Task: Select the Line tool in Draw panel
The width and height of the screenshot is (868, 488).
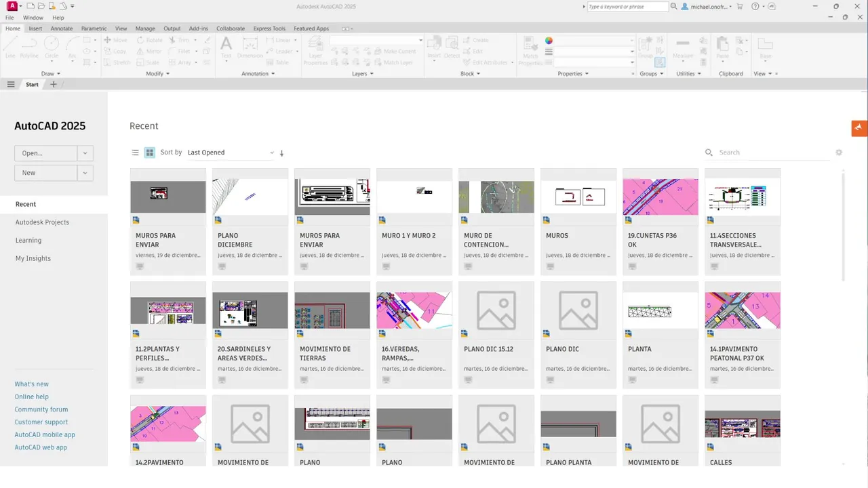Action: (x=10, y=47)
